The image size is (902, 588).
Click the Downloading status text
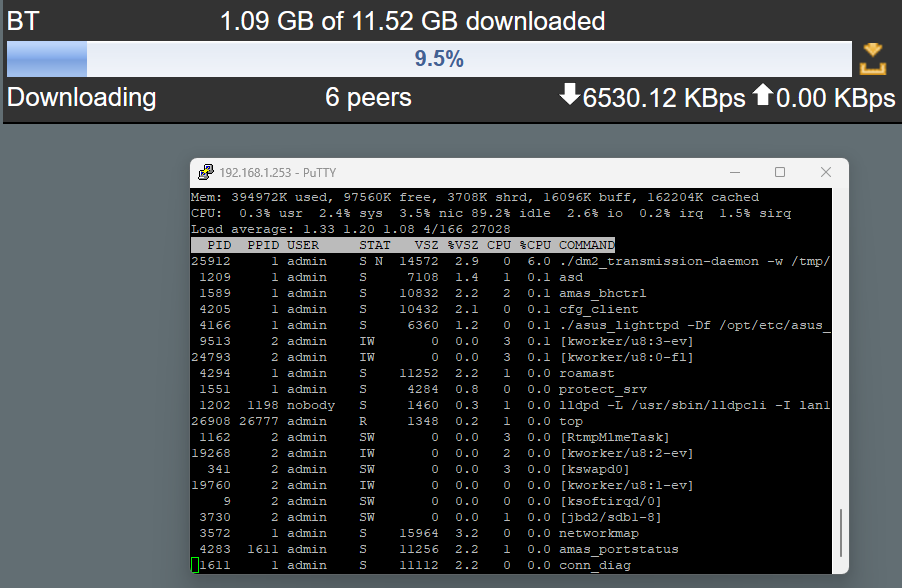pyautogui.click(x=82, y=97)
